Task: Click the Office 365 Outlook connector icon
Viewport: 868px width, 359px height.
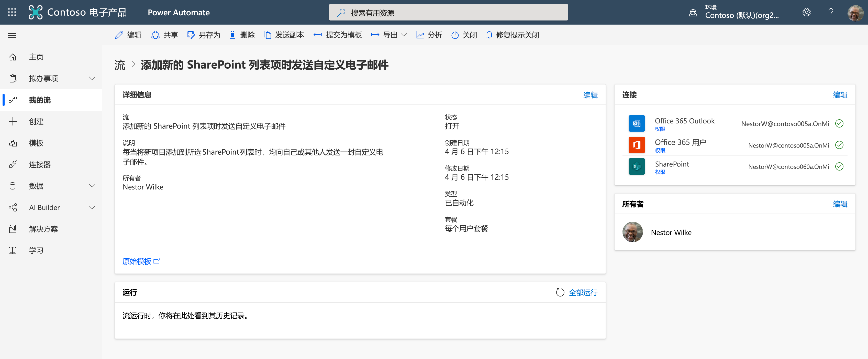Action: [x=637, y=123]
